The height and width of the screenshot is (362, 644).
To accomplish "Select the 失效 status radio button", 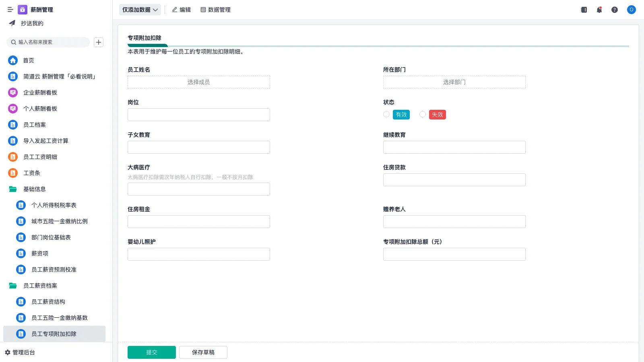I will pos(423,114).
